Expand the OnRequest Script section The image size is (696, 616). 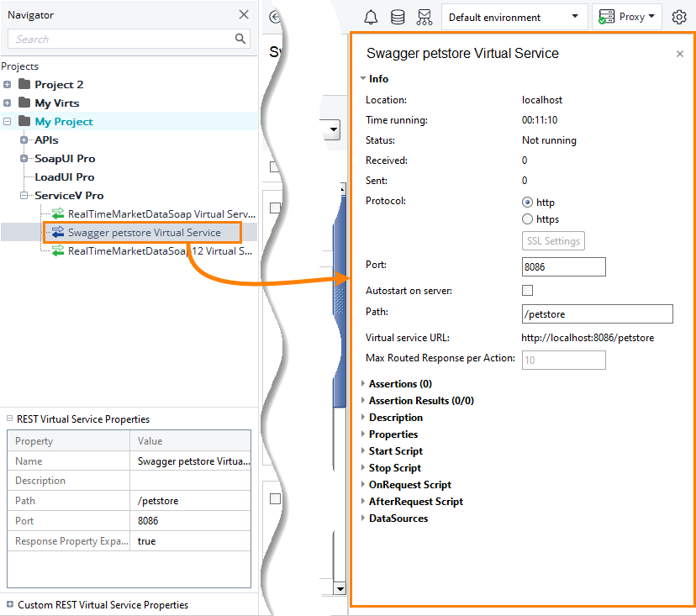[x=363, y=485]
